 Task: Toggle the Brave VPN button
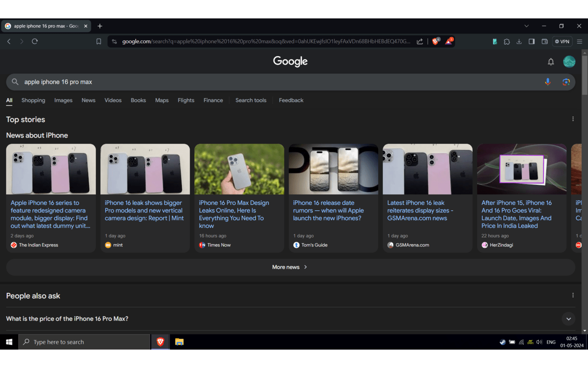pos(562,41)
